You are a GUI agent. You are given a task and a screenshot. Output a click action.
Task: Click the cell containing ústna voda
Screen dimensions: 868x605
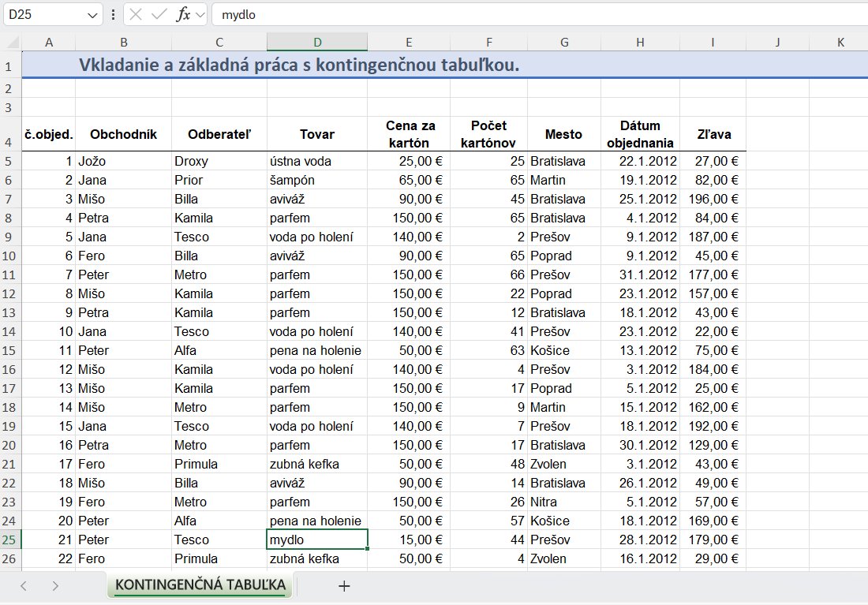tap(317, 161)
